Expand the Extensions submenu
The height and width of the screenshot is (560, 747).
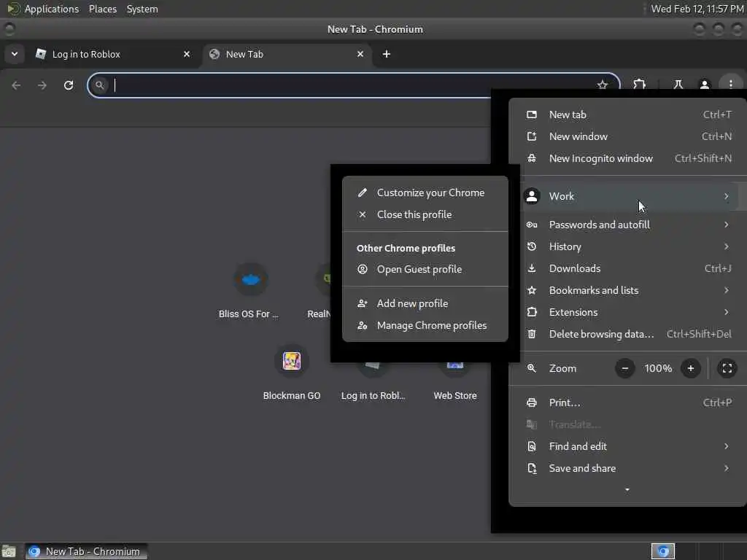tap(629, 312)
